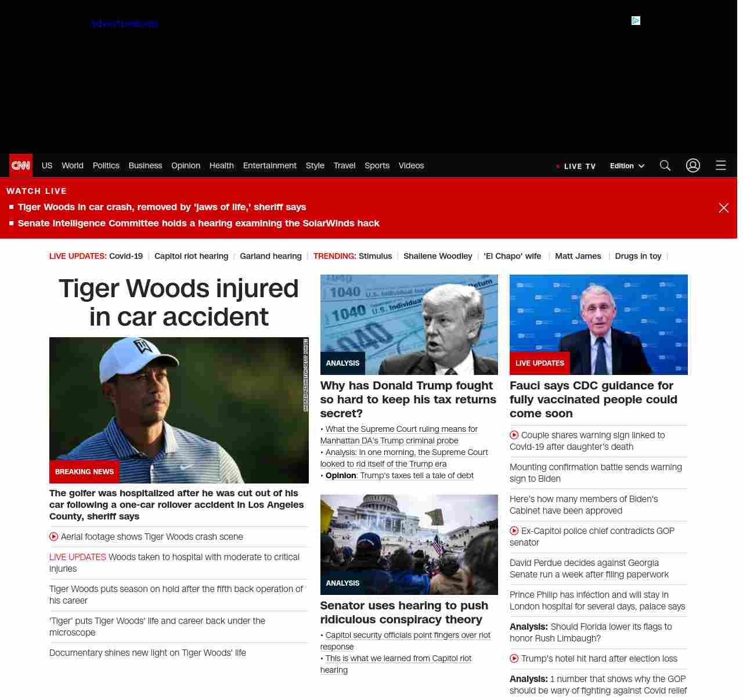Image resolution: width=743 pixels, height=700 pixels.
Task: Click the AdChoices icon in the ad
Action: pyautogui.click(x=636, y=21)
